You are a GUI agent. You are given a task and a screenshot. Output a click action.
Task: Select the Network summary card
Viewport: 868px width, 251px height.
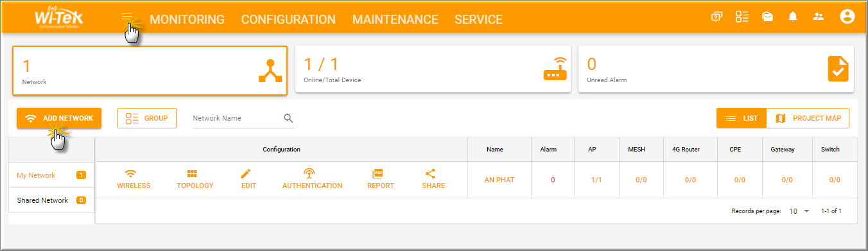point(149,70)
